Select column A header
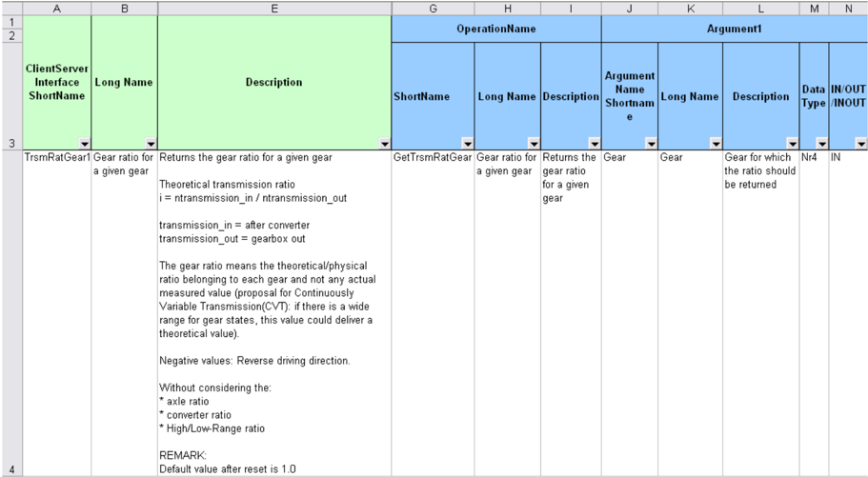868x477 pixels. [x=57, y=9]
